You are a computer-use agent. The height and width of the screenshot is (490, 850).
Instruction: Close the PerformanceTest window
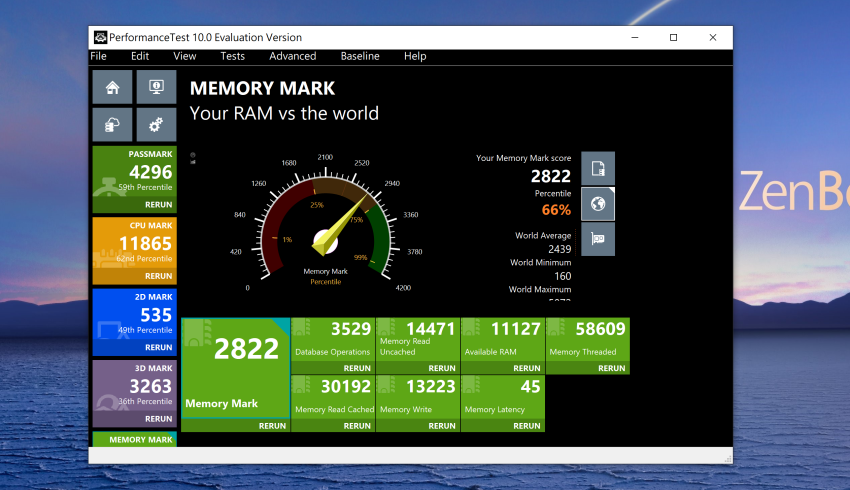click(713, 37)
